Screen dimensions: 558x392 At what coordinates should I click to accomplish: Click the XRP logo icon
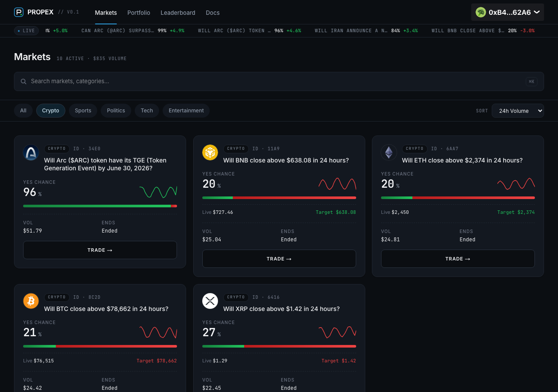tap(210, 301)
